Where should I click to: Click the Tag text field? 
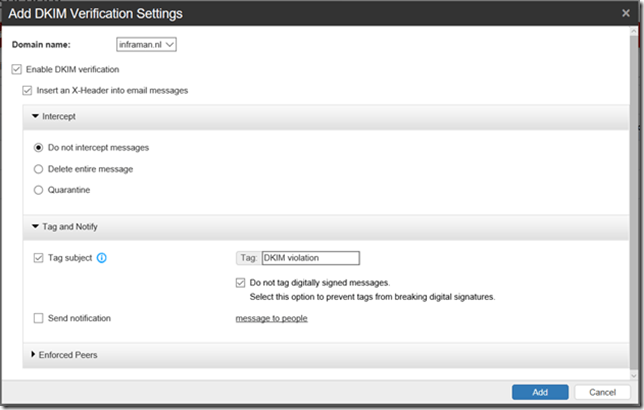click(308, 258)
